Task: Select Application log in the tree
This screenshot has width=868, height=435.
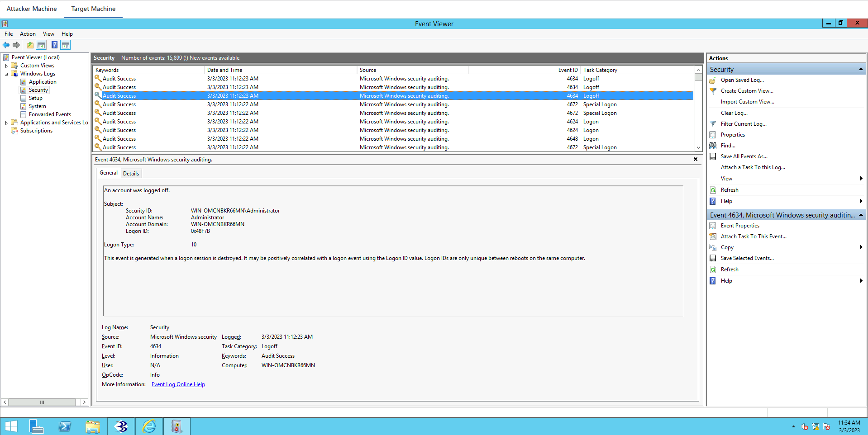Action: pyautogui.click(x=43, y=82)
